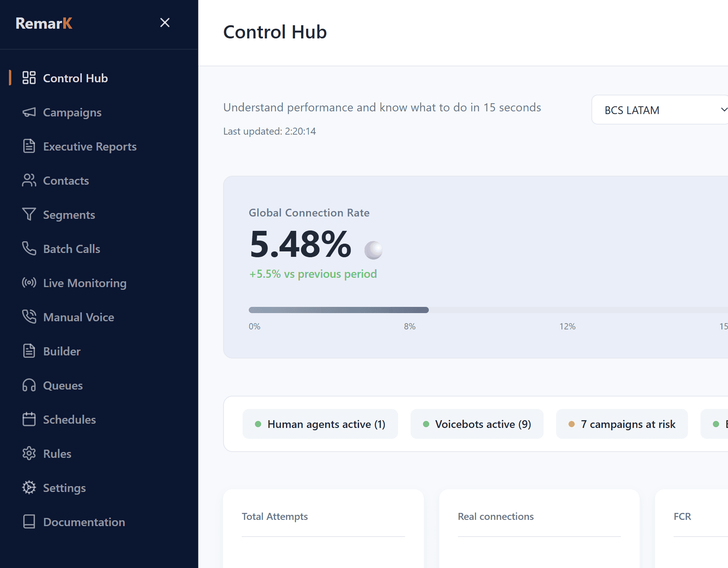Screen dimensions: 728x568
Task: Click the Batch Calls phone icon
Action: pos(29,249)
